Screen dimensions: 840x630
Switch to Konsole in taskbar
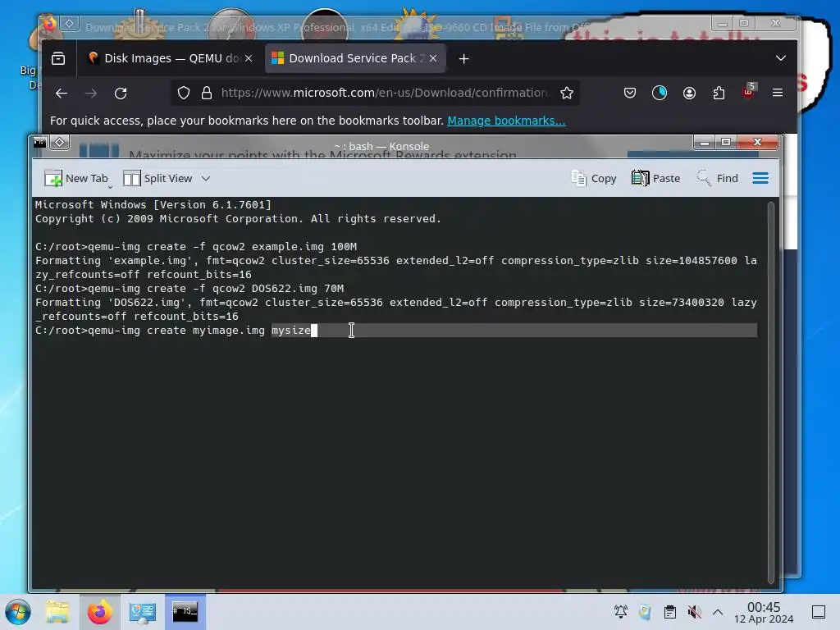[x=185, y=612]
